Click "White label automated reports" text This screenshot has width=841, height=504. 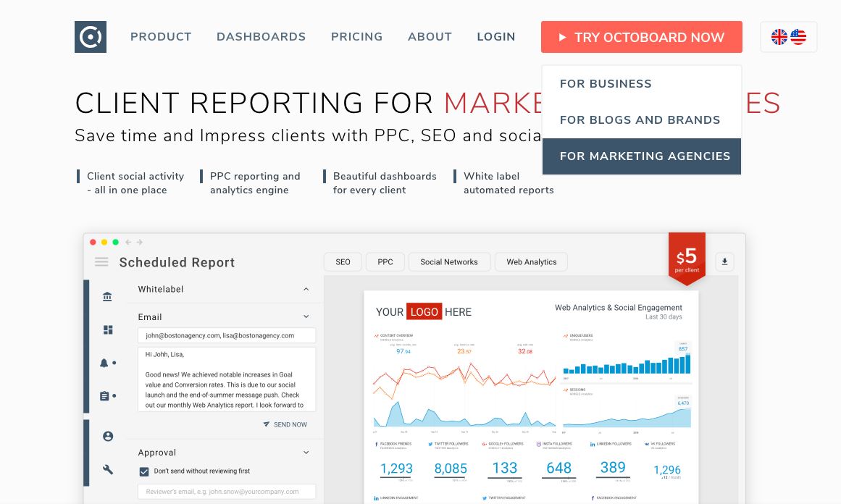[x=509, y=182]
